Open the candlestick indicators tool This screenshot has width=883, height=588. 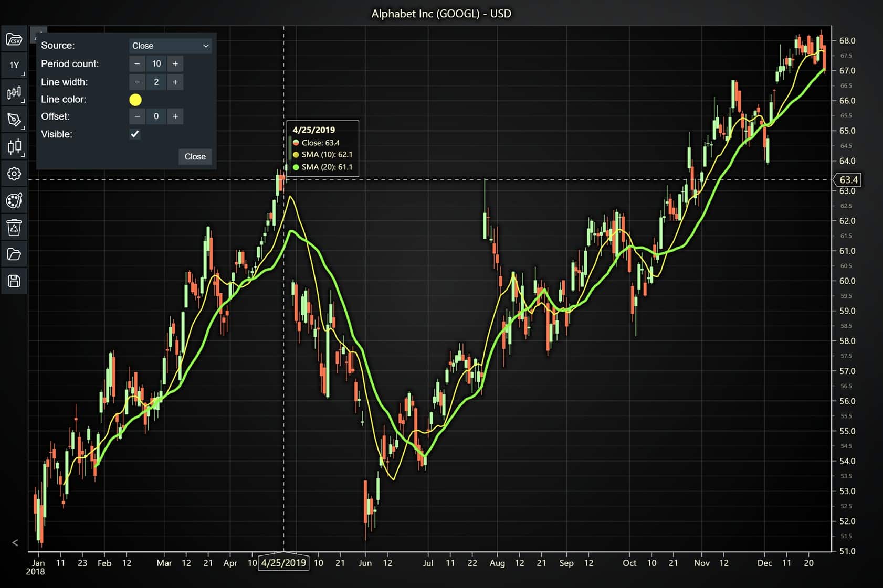(14, 146)
